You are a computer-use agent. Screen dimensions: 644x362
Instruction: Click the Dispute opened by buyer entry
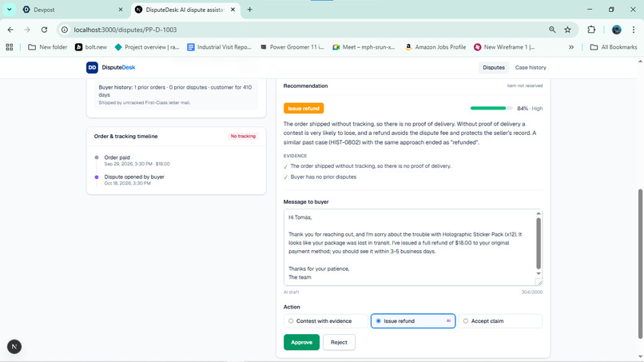coord(134,180)
